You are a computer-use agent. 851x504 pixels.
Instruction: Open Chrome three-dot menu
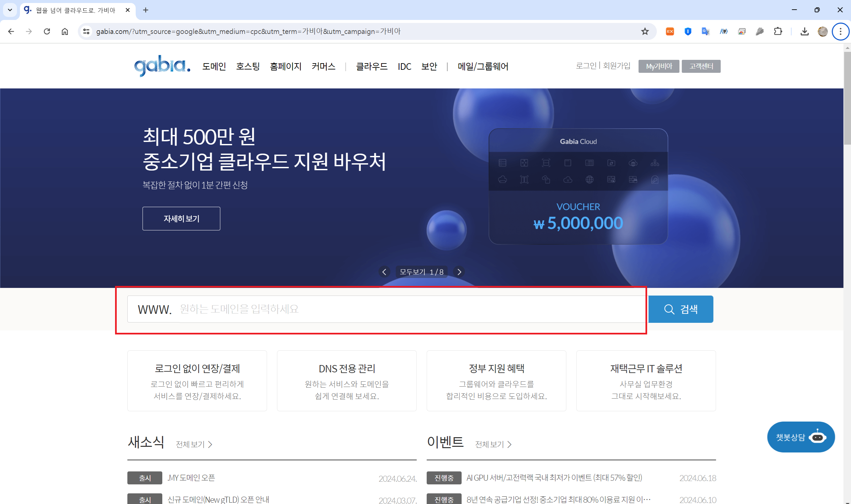point(840,31)
